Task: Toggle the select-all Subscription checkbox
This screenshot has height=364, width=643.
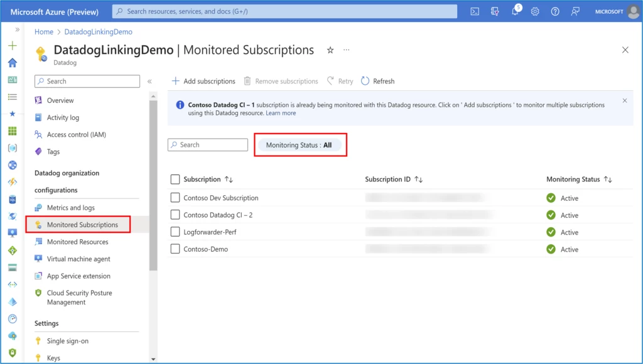Action: (175, 179)
